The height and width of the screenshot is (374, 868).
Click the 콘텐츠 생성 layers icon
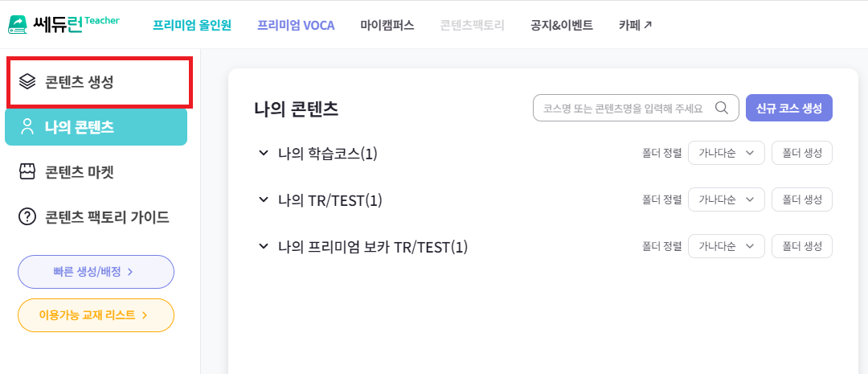(27, 81)
